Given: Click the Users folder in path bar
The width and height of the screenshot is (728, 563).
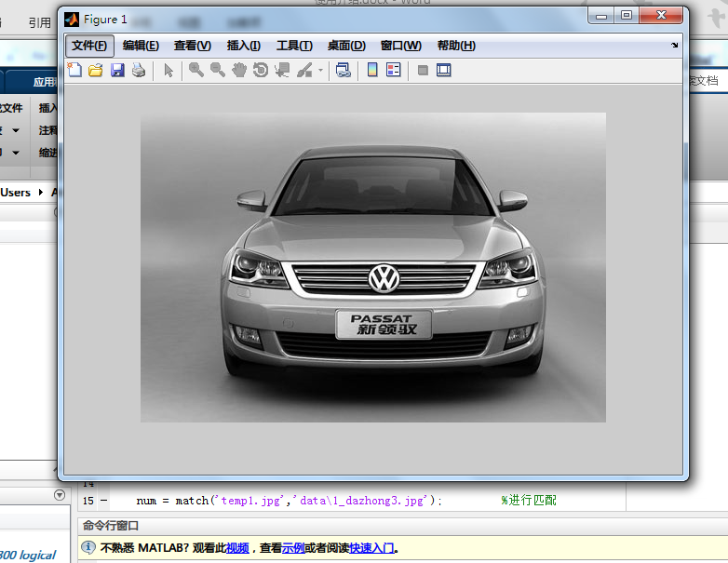Looking at the screenshot, I should (x=15, y=193).
